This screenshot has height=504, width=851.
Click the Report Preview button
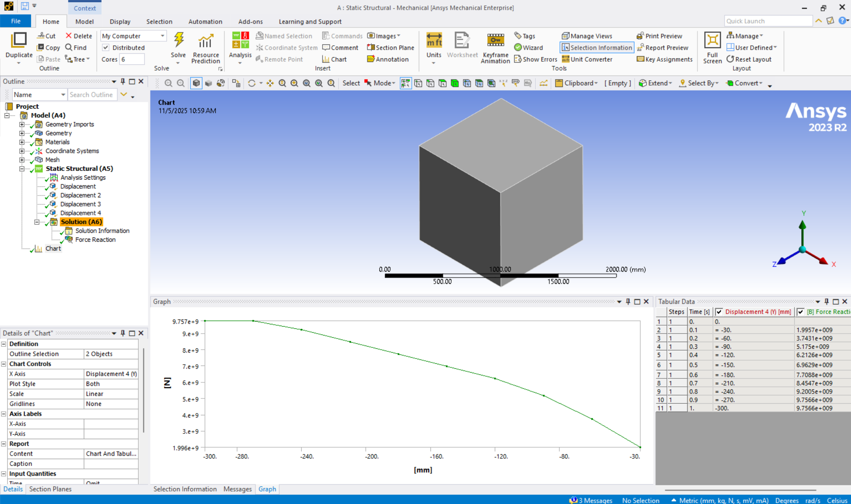(662, 47)
